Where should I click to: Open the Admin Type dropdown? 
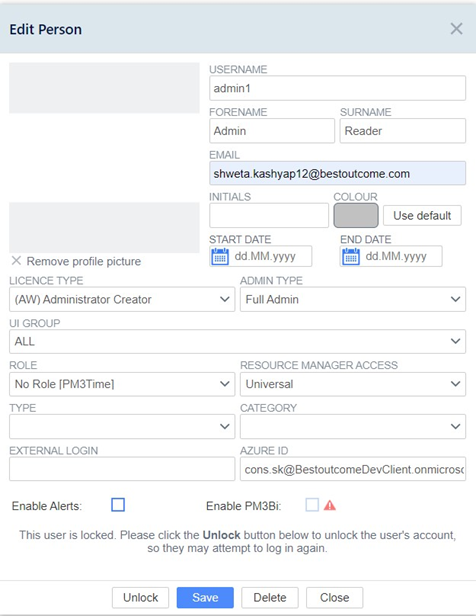[x=353, y=299]
